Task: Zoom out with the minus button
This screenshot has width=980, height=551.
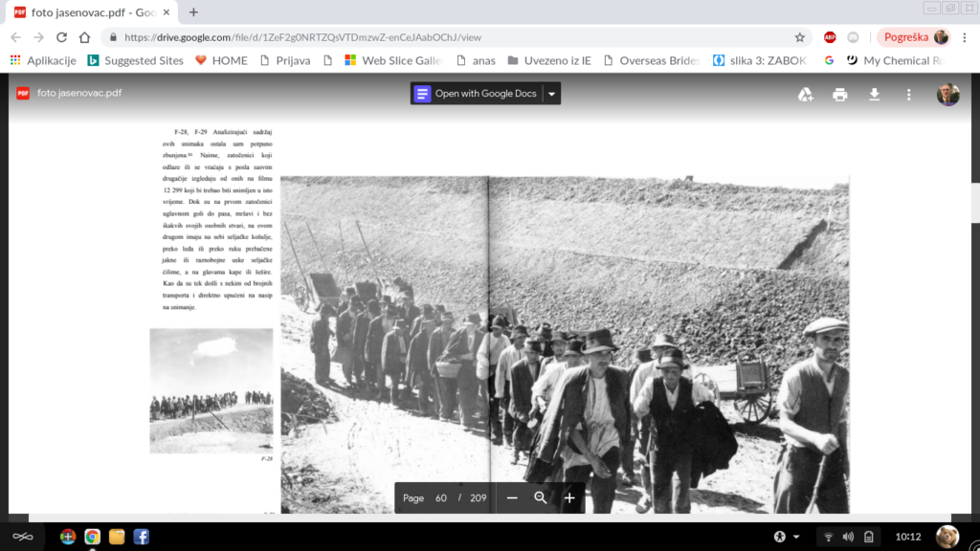Action: coord(512,497)
